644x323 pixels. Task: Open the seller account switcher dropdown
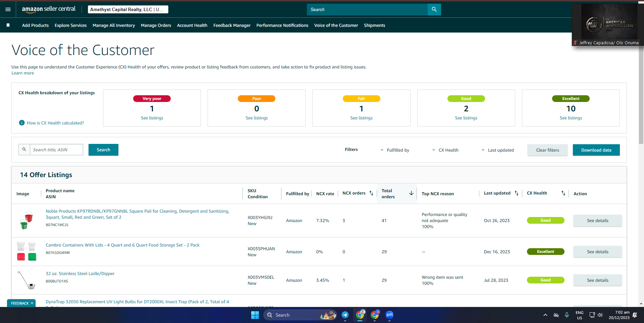click(128, 9)
